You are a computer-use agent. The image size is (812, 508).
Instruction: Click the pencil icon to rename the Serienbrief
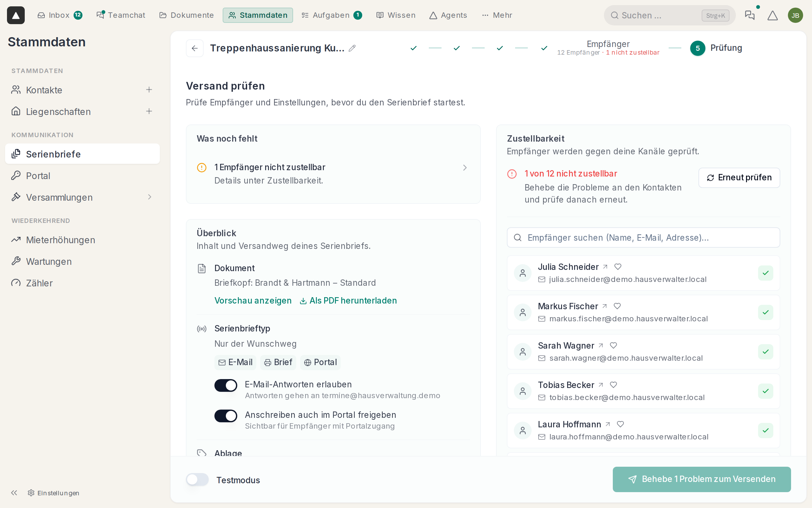352,48
